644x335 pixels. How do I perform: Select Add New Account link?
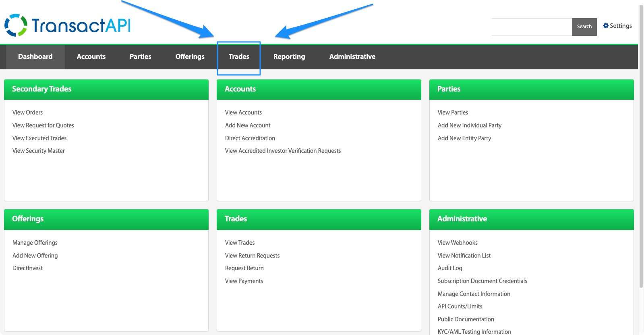248,125
